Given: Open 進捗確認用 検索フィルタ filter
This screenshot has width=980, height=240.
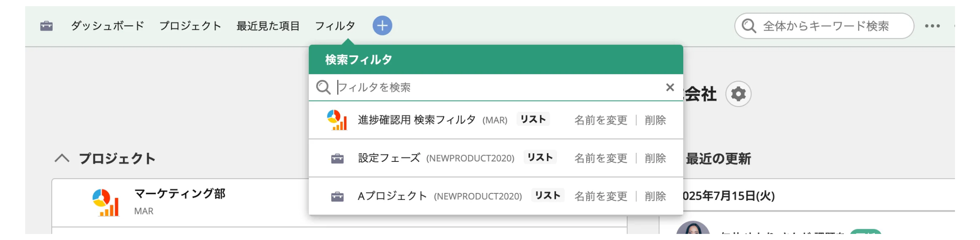Looking at the screenshot, I should [417, 120].
